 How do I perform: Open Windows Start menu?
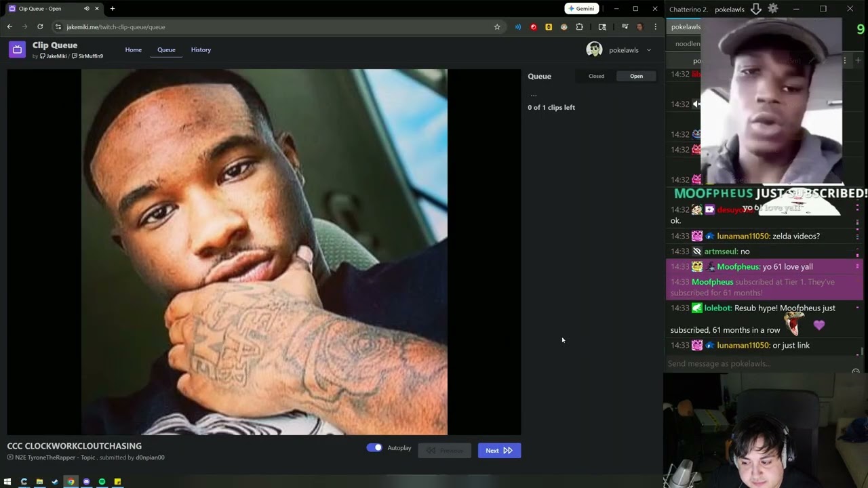8,482
